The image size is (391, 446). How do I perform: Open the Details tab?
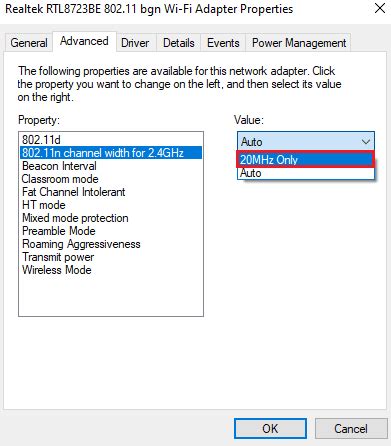179,43
